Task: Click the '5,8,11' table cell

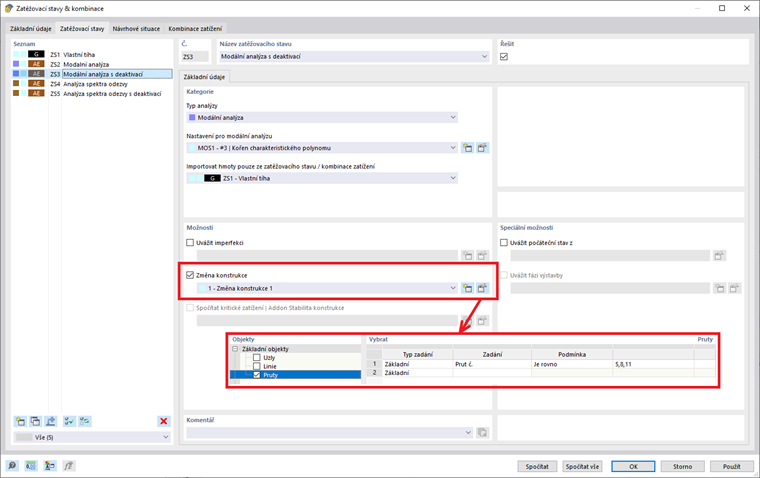Action: [x=653, y=364]
